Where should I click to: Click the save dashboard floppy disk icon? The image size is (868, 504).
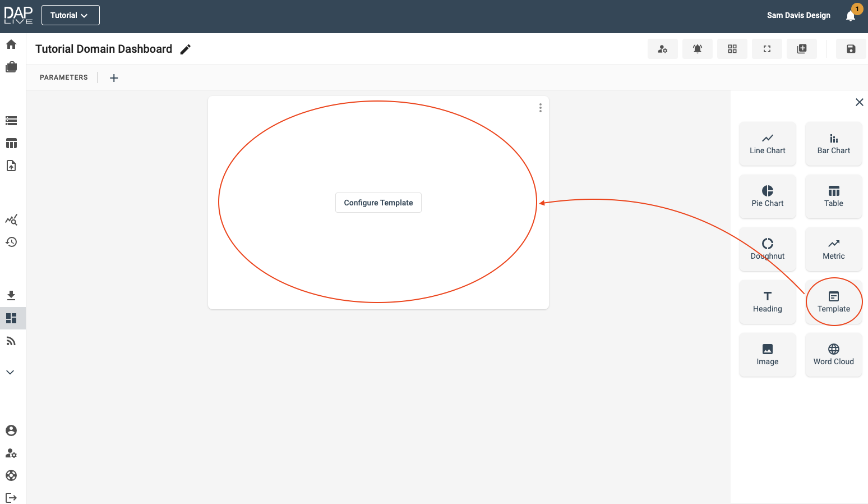851,49
